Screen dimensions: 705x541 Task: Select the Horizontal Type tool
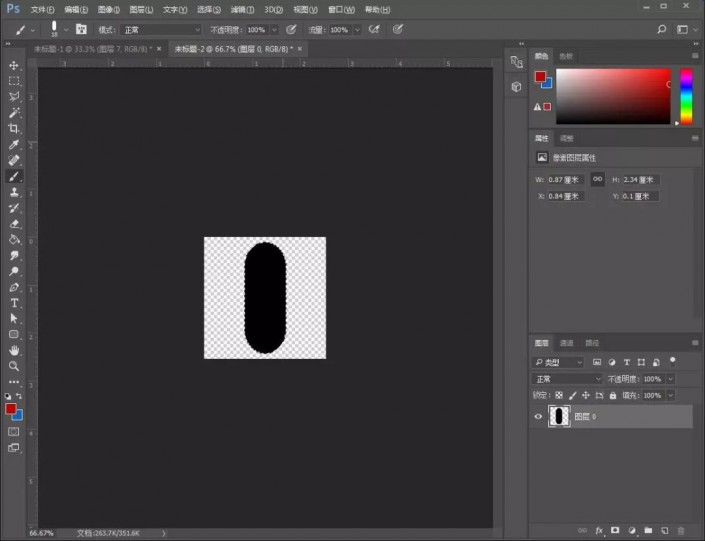pos(14,303)
